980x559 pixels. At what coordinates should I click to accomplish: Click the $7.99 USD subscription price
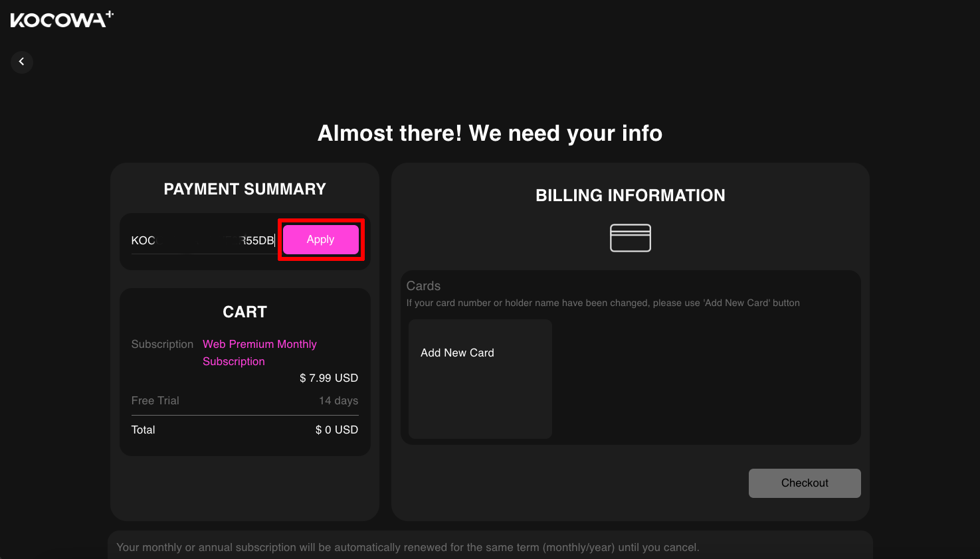coord(328,377)
